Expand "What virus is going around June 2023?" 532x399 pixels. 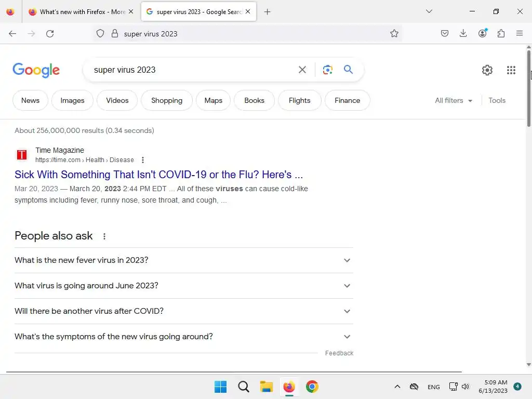pyautogui.click(x=184, y=286)
